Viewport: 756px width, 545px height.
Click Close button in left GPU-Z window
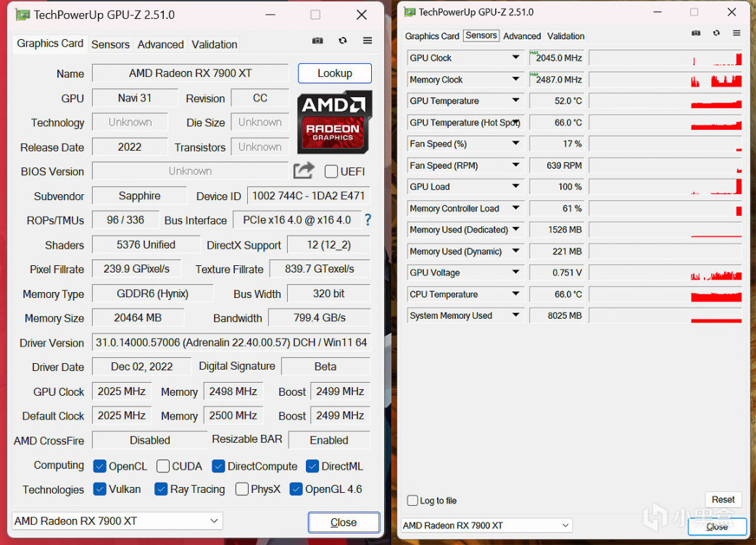(344, 523)
